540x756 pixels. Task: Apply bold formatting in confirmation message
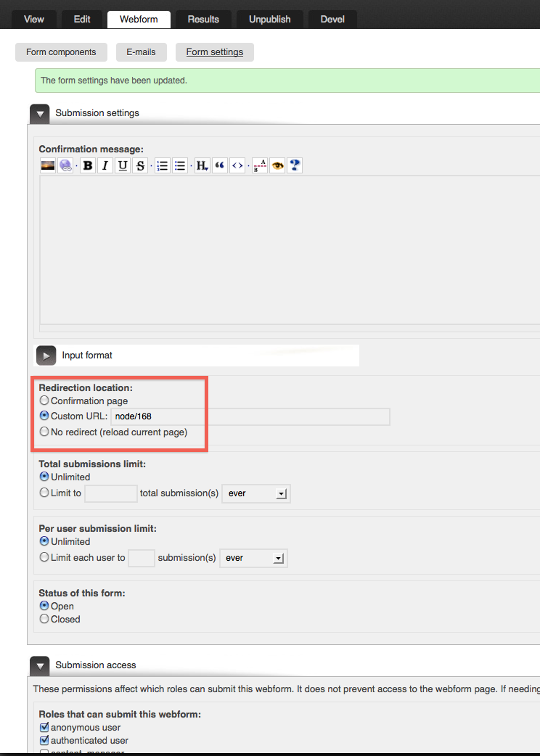[88, 166]
